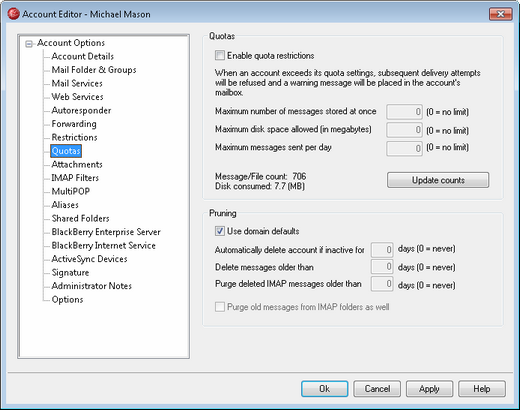Click the red MDaemon app icon in title bar
This screenshot has height=410, width=520.
pyautogui.click(x=13, y=14)
